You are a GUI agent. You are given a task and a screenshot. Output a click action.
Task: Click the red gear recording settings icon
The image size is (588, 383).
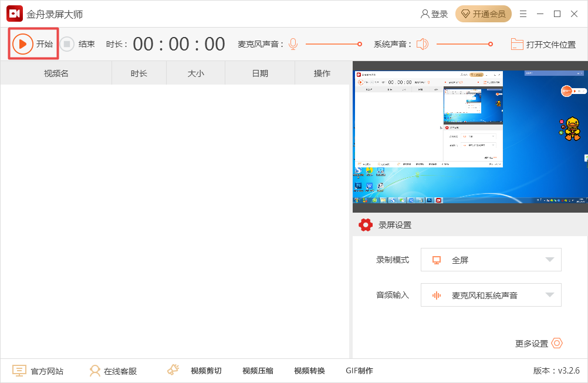(x=366, y=225)
